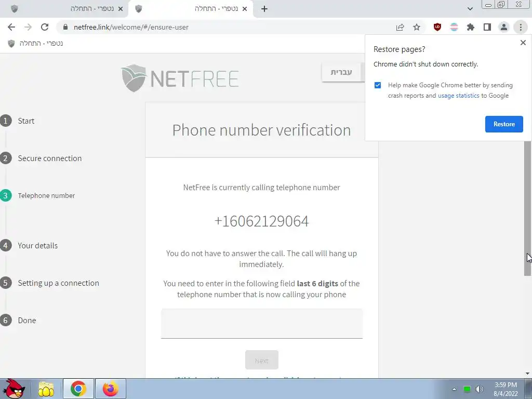Viewport: 532px width, 399px height.
Task: Open the striped flag extension icon
Action: pos(454,27)
